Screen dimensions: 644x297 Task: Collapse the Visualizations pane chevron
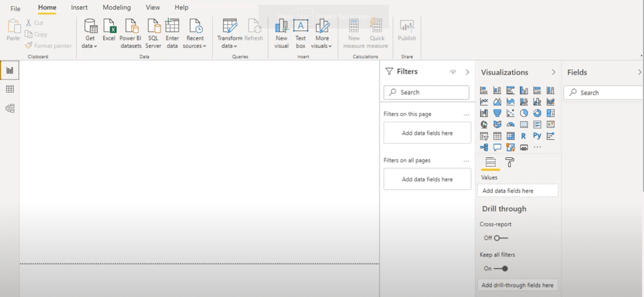point(553,72)
